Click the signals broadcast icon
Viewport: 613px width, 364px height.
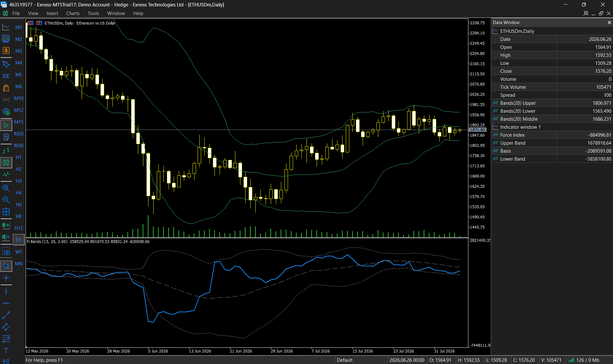pos(6,100)
